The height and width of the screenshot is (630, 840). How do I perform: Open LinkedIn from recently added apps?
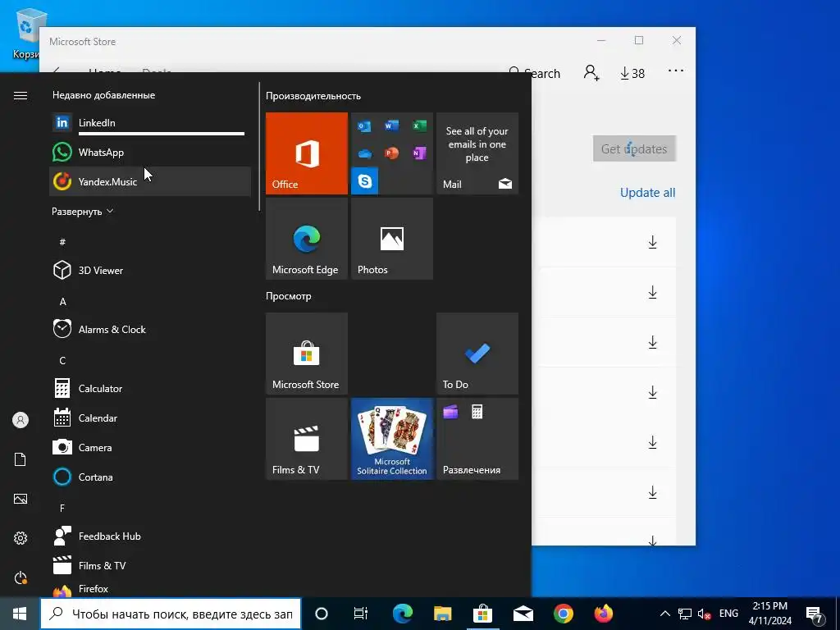coord(150,123)
